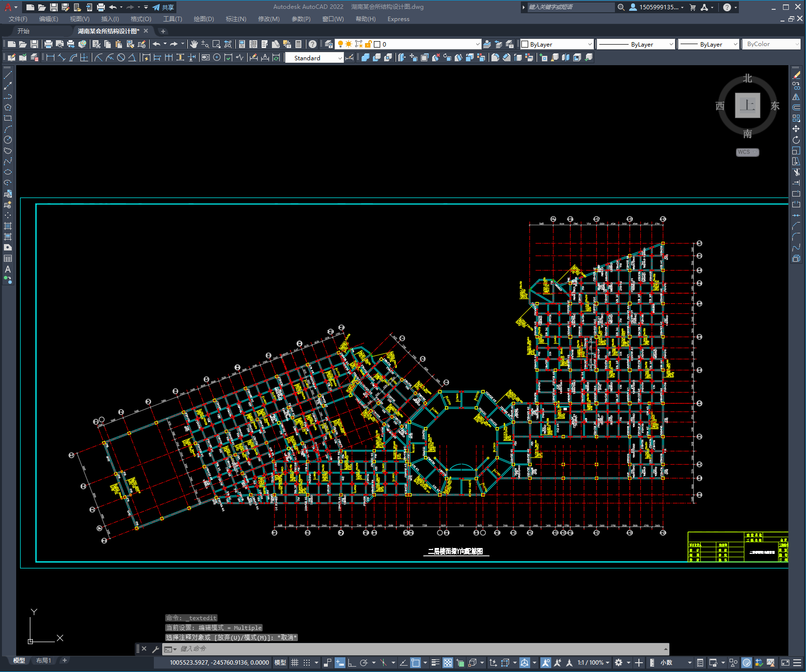Close the 湖南某会所结构设计图 drawing tab
The height and width of the screenshot is (672, 806).
(x=146, y=31)
